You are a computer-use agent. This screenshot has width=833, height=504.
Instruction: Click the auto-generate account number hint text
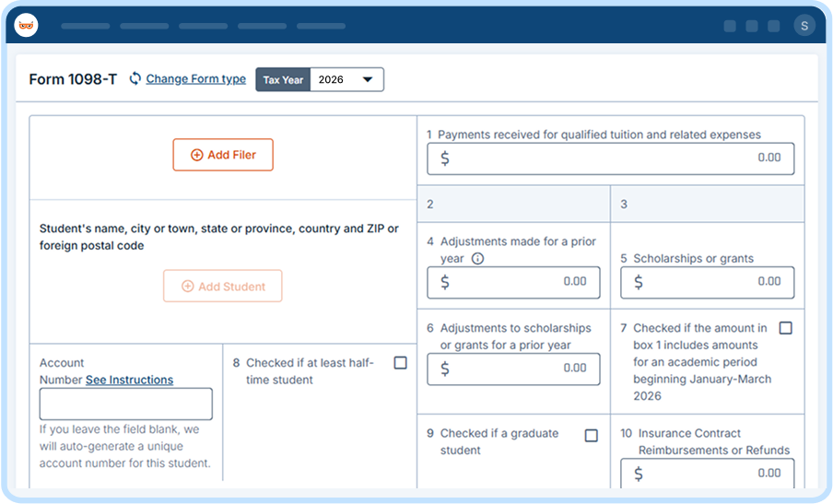124,446
